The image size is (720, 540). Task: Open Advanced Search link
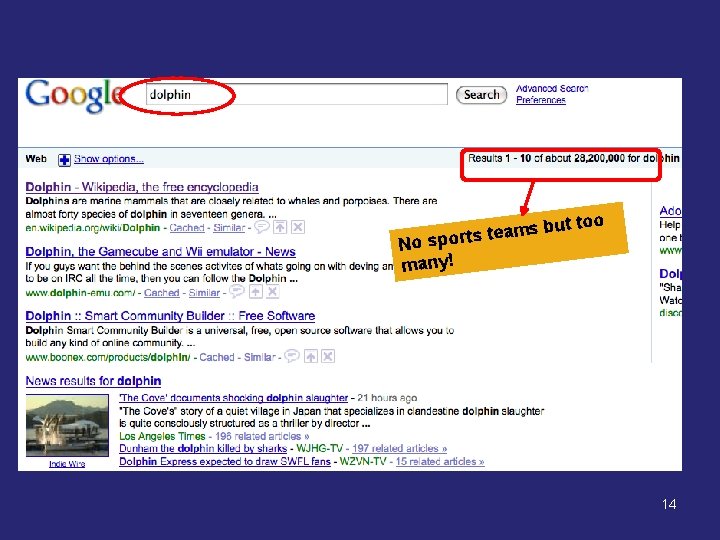(552, 88)
